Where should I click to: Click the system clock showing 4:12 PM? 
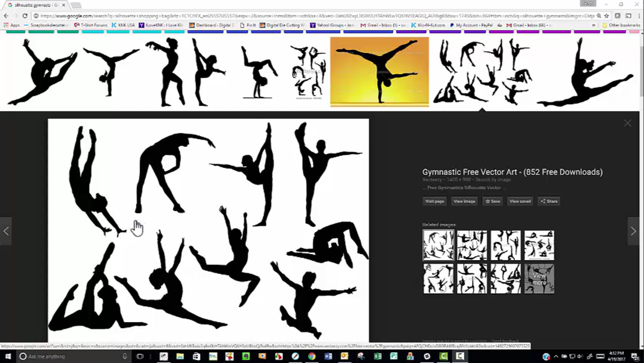coord(616,356)
